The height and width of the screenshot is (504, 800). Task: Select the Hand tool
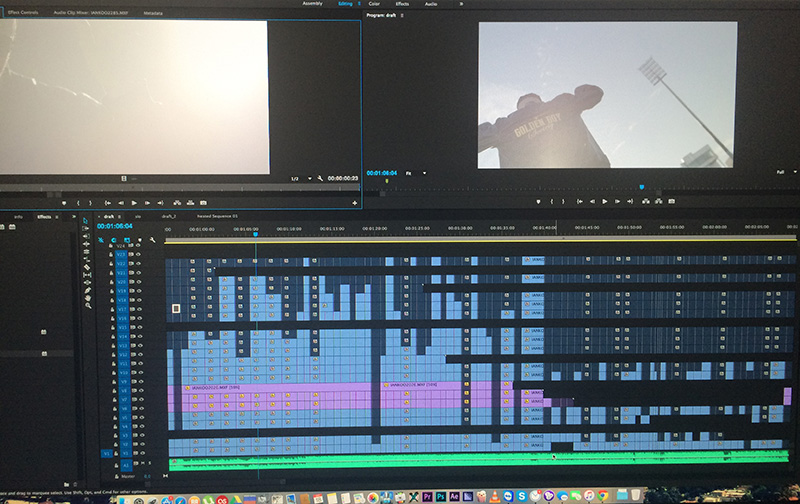88,298
